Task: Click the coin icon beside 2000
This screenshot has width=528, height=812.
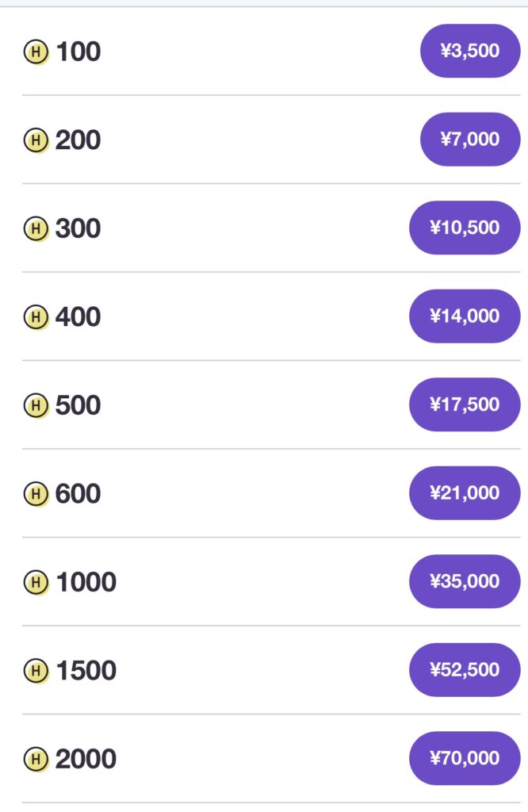Action: click(x=36, y=760)
